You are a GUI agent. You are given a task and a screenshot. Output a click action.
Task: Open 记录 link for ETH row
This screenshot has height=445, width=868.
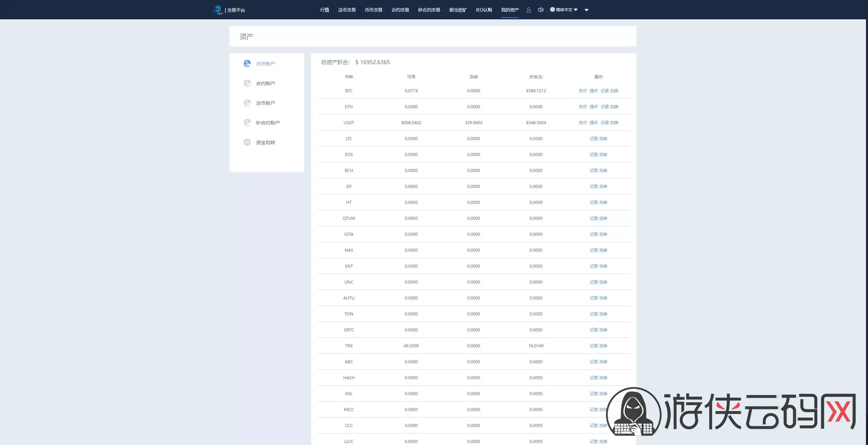point(605,107)
